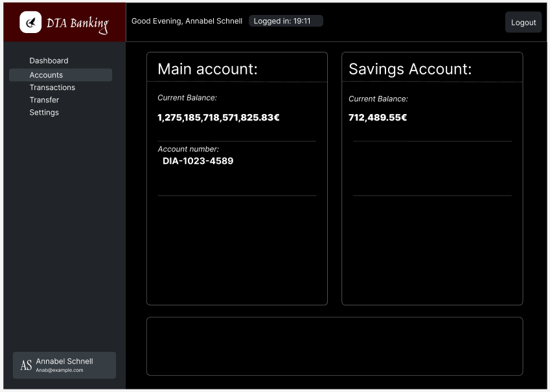Click the DTA Banking brand title text

tap(77, 24)
